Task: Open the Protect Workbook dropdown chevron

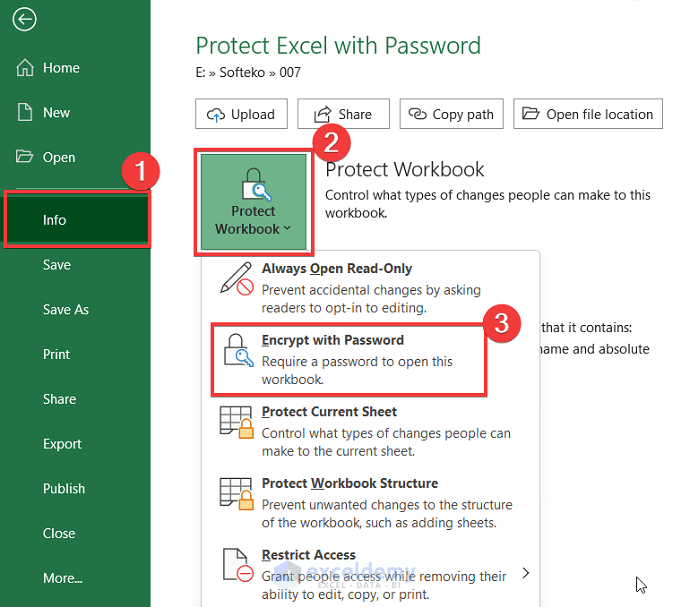Action: click(x=287, y=228)
